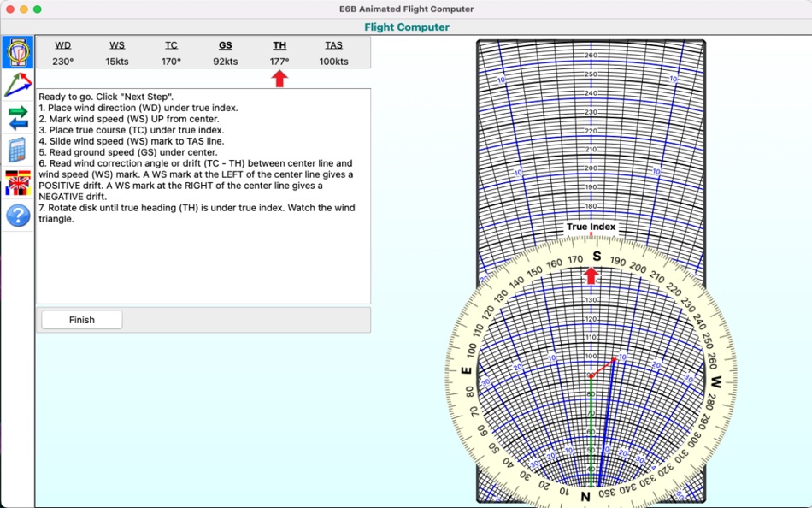Click the TH 177° heading value
The height and width of the screenshot is (508, 812).
[279, 61]
